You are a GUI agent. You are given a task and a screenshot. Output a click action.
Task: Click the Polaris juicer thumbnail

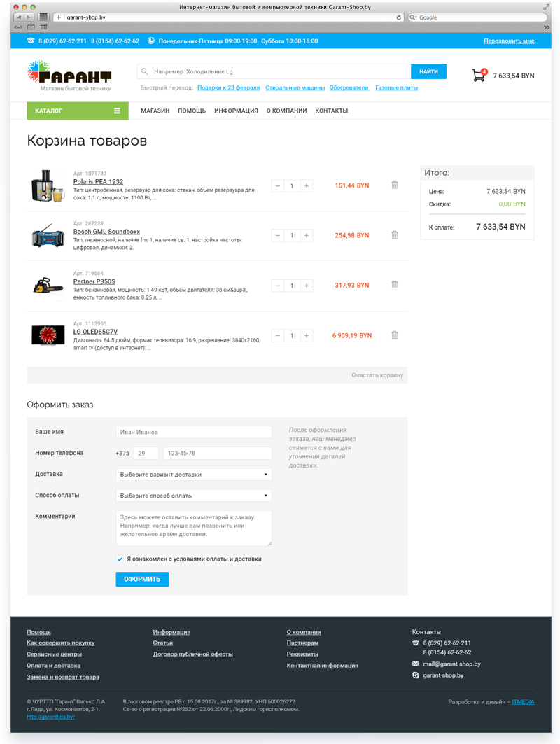(x=48, y=186)
